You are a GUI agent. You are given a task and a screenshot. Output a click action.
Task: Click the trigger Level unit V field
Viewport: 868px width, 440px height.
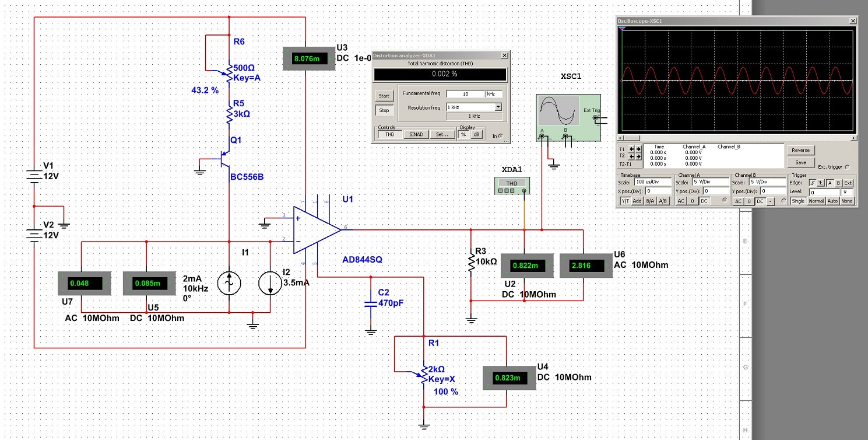pyautogui.click(x=846, y=193)
